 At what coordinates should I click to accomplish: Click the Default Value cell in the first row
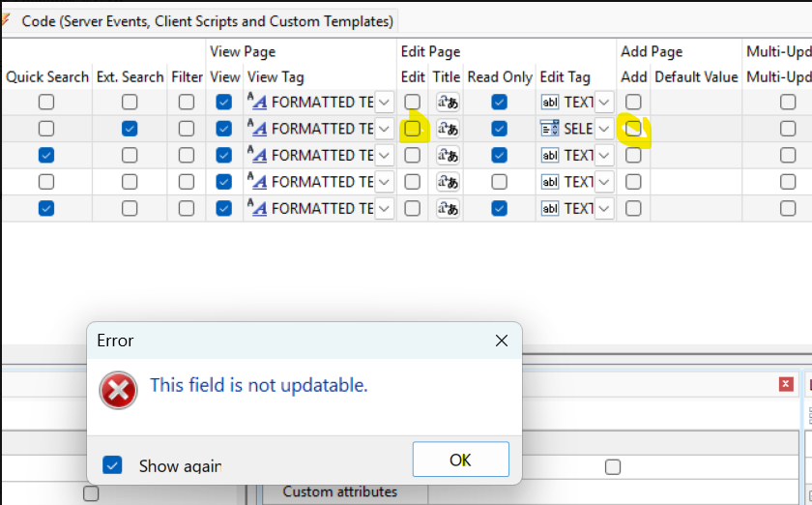click(x=696, y=103)
